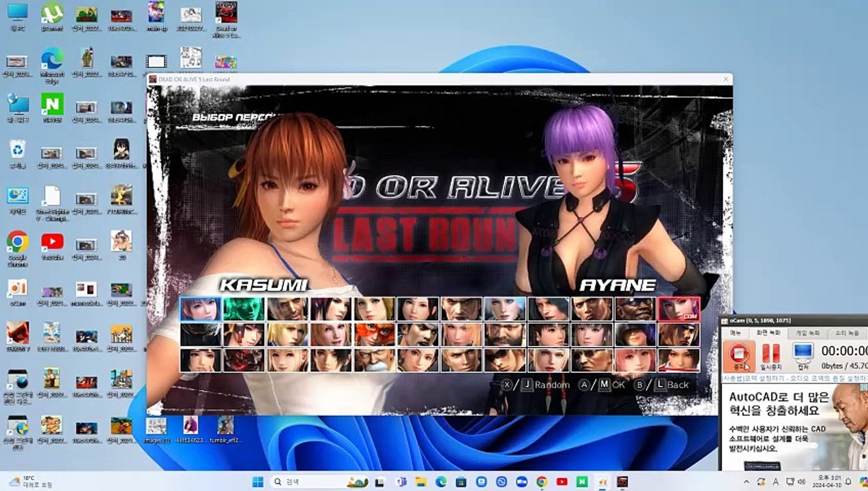Open the Windows Start menu
The image size is (868, 491).
coord(258,481)
